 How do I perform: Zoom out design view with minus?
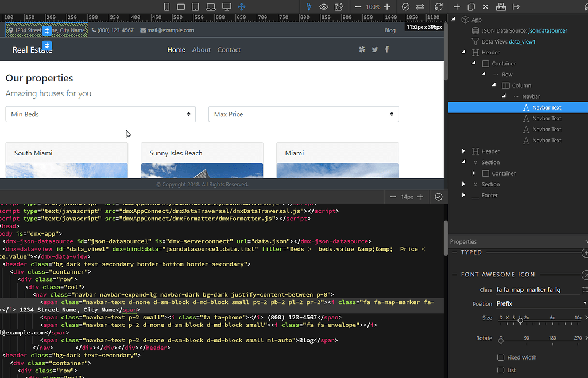pyautogui.click(x=358, y=7)
